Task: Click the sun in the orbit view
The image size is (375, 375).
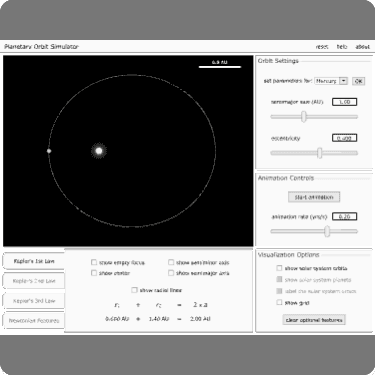Action: pyautogui.click(x=99, y=151)
